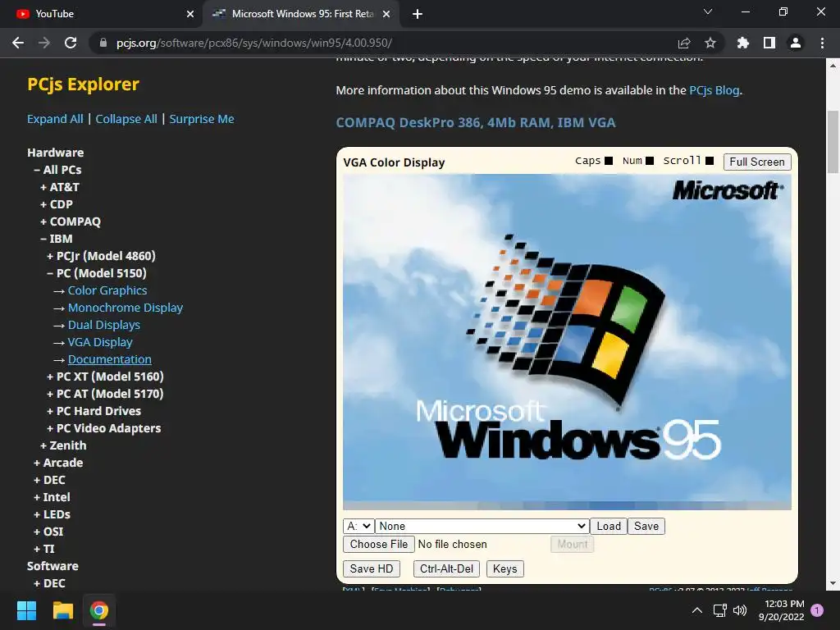Open the tab search chevron
Screen dimensions: 840x630
point(708,11)
